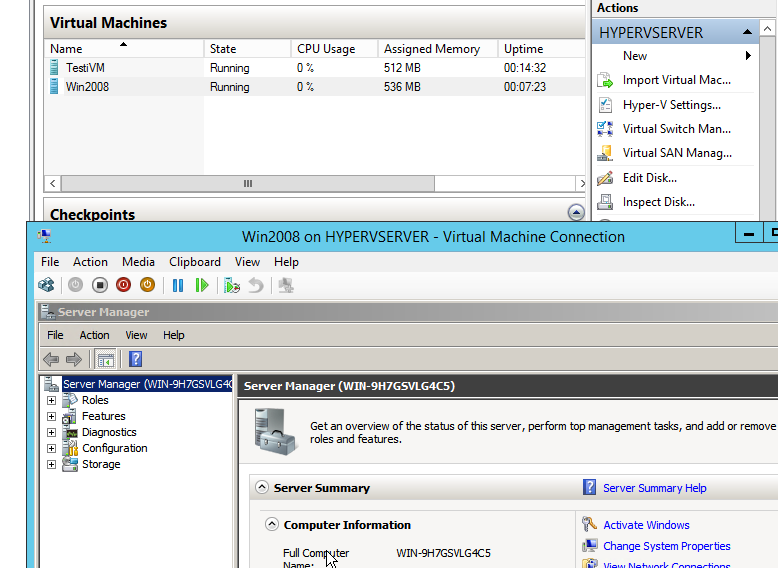Open Server Manager's View menu
Viewport: 778px width, 568px height.
(x=136, y=335)
